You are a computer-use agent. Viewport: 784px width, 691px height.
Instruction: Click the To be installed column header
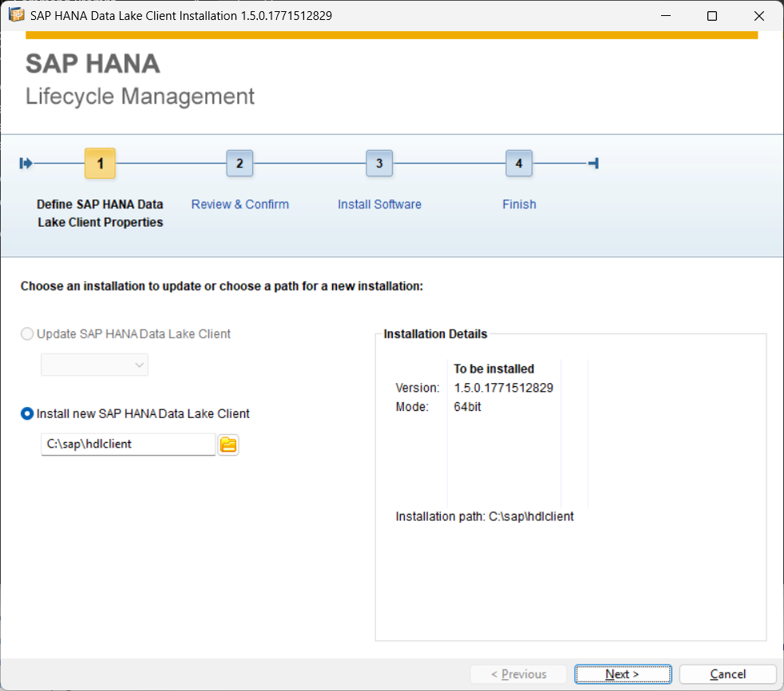[x=494, y=369]
